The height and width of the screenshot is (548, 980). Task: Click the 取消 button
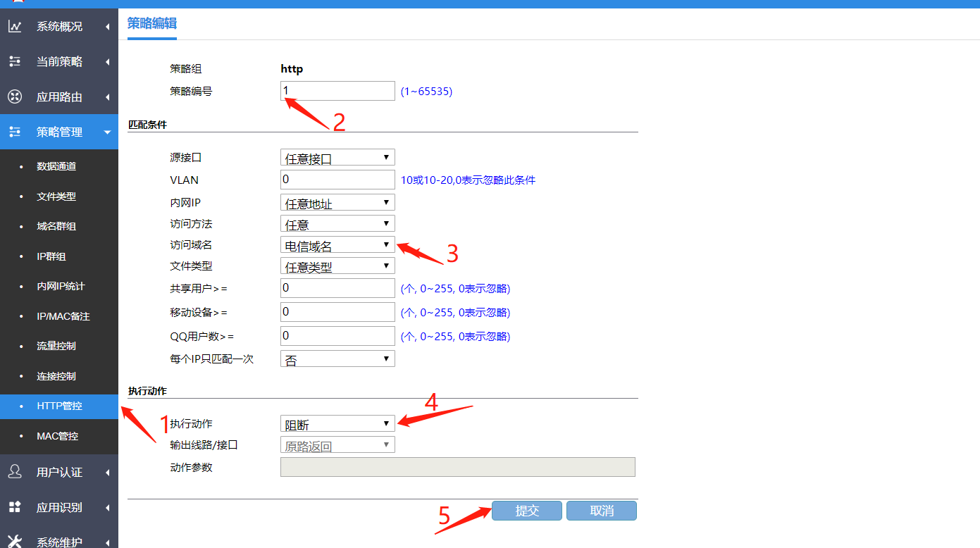pyautogui.click(x=601, y=511)
